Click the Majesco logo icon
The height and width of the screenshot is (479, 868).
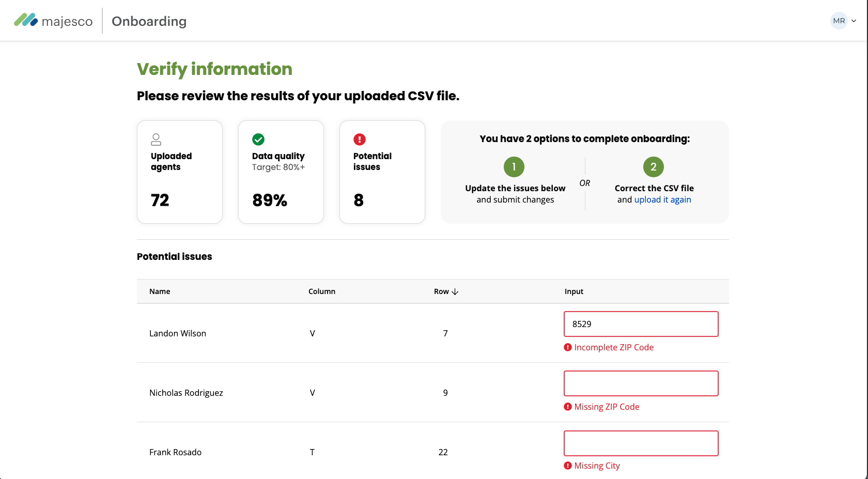(x=26, y=20)
